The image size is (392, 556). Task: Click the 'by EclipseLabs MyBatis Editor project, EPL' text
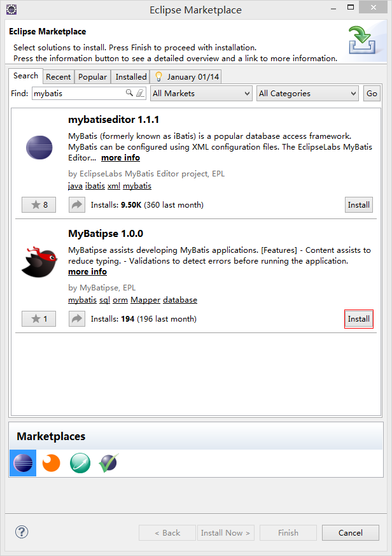tap(146, 174)
